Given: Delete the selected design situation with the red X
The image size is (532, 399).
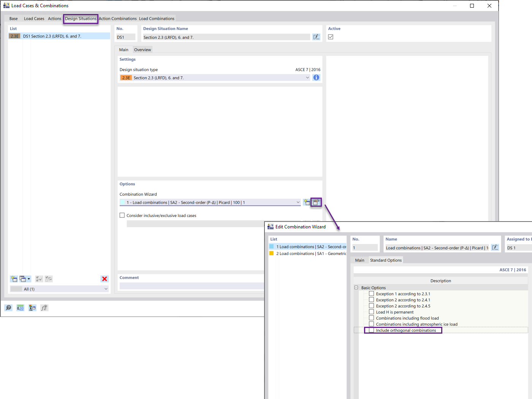Looking at the screenshot, I should [x=104, y=279].
